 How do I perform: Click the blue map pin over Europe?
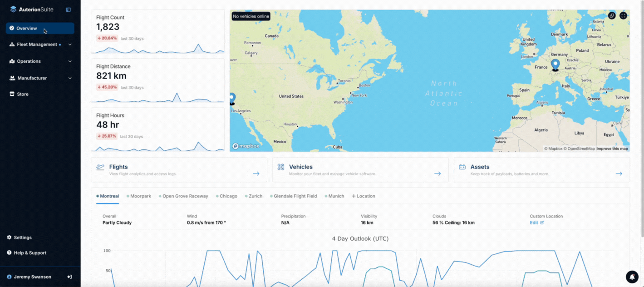pos(555,64)
